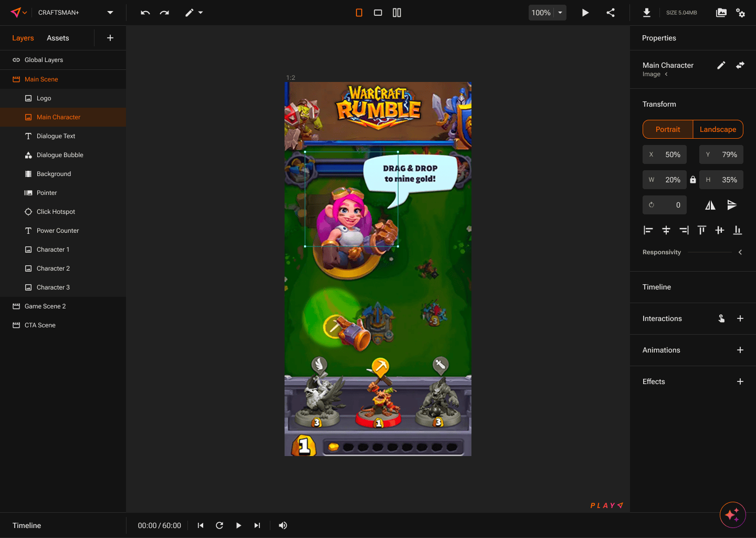Add a new interaction

pos(740,318)
